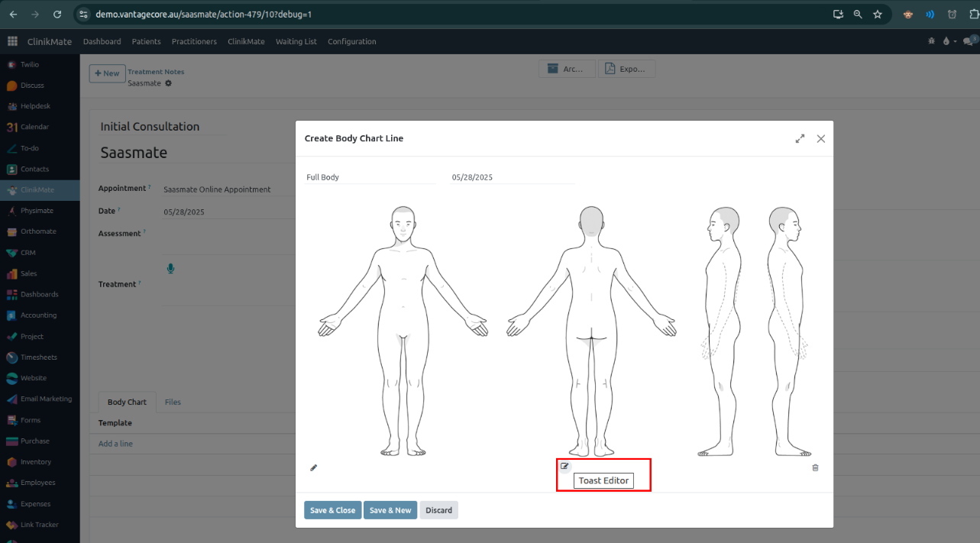Open Helpdesk from the sidebar
Image resolution: width=980 pixels, height=543 pixels.
pyautogui.click(x=35, y=106)
